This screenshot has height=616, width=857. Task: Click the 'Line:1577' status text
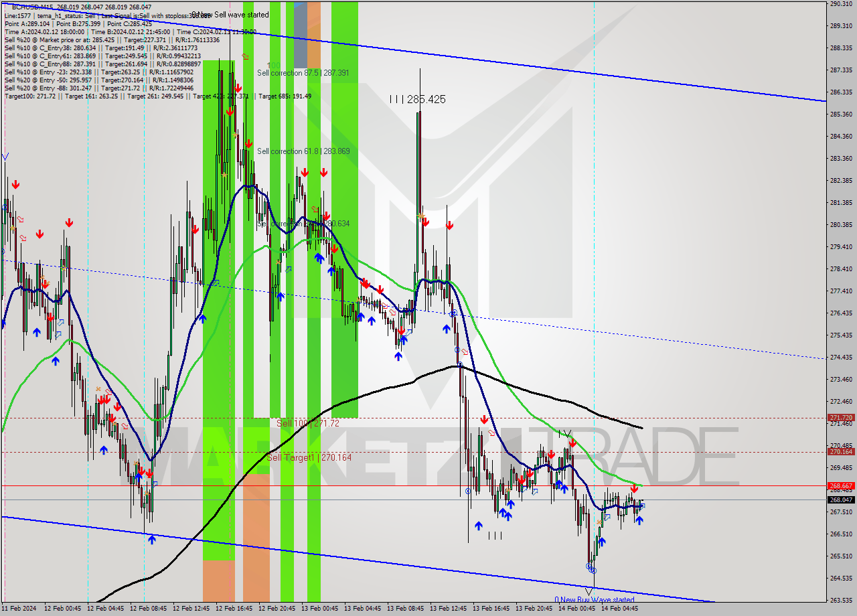17,15
